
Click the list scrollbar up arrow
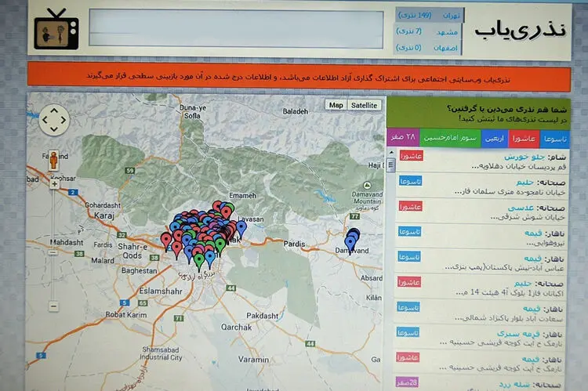pos(390,153)
